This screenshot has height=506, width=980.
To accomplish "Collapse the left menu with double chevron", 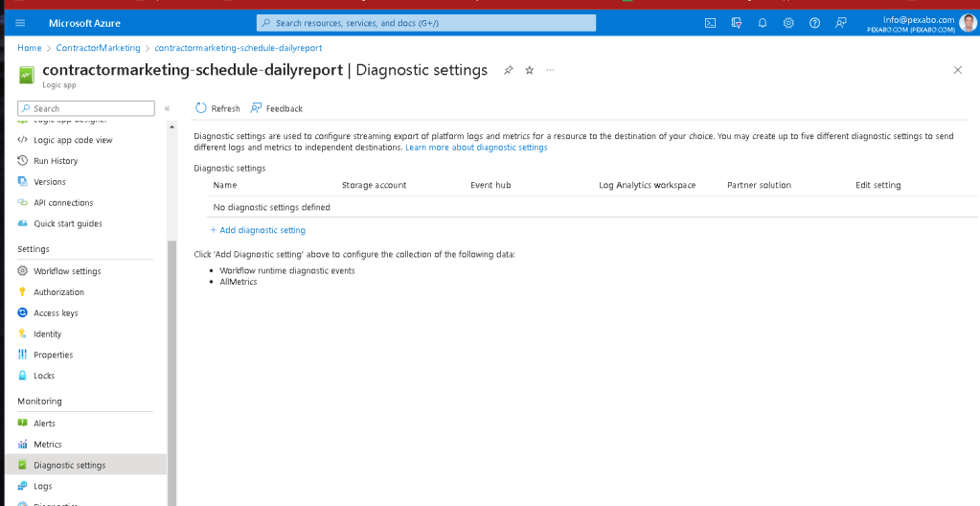I will tap(167, 108).
